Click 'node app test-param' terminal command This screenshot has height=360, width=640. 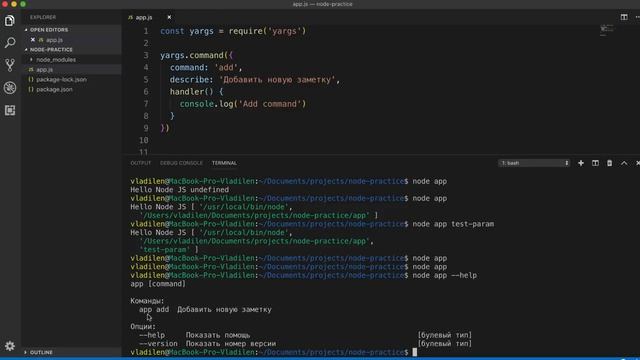click(453, 224)
